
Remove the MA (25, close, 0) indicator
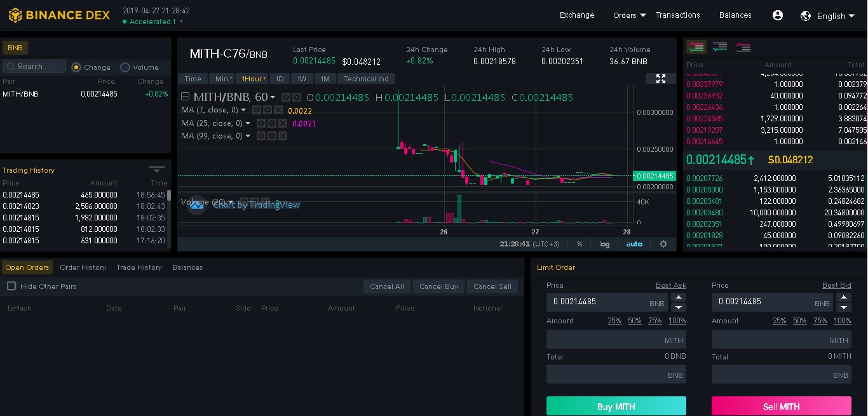(281, 123)
